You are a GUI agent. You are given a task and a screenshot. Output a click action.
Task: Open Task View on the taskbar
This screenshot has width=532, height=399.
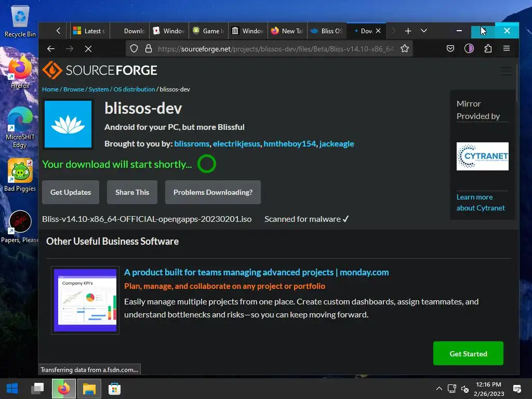[37, 389]
